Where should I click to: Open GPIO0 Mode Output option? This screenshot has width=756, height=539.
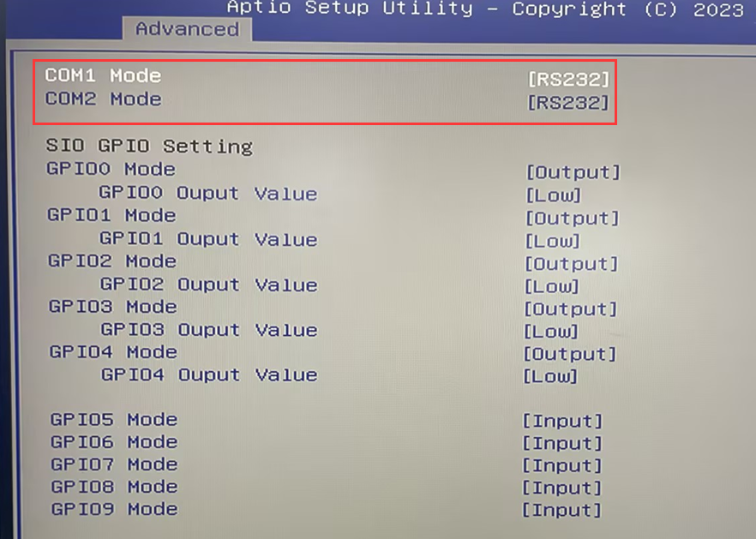[573, 172]
